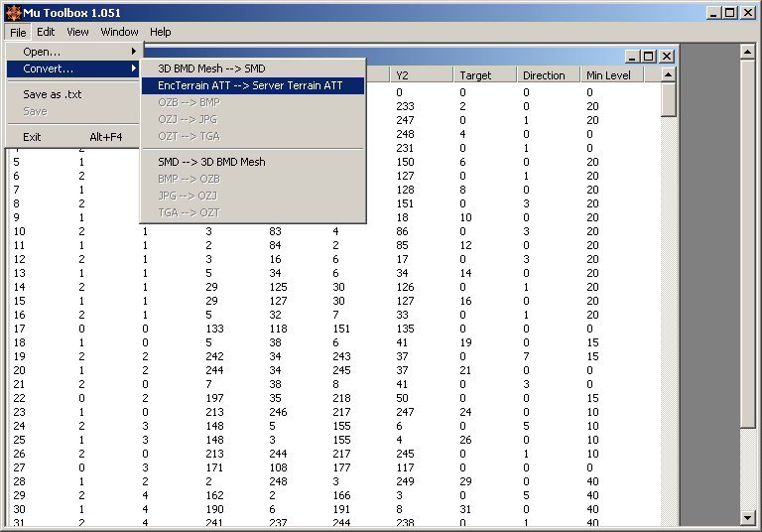Click value 246 in row 23
Viewport: 762px width, 532px height.
278,412
